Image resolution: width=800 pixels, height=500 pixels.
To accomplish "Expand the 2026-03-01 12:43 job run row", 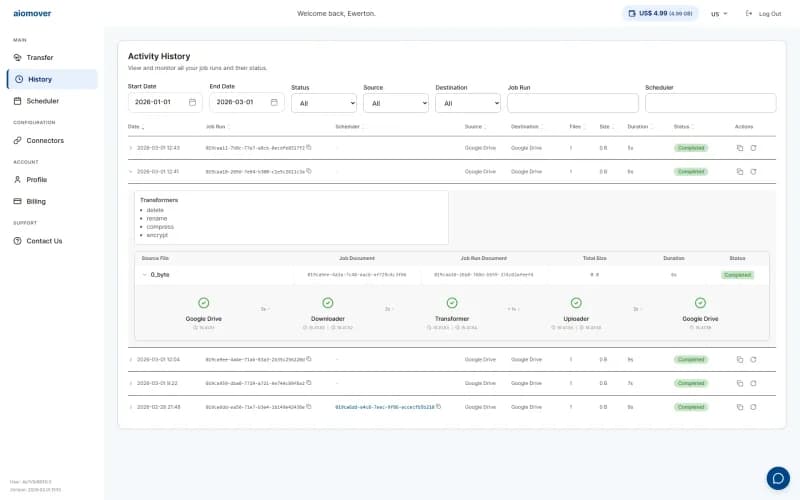I will tap(131, 148).
